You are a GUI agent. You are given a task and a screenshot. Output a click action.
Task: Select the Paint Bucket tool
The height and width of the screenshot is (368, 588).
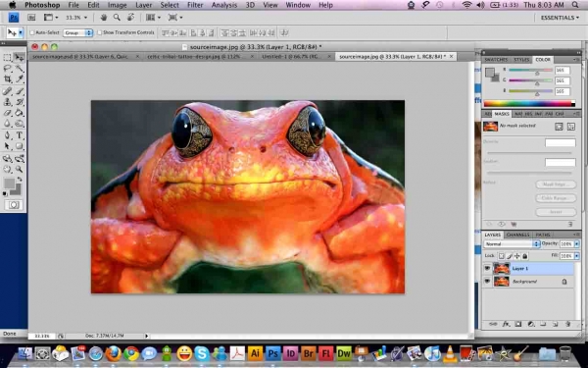pyautogui.click(x=20, y=113)
